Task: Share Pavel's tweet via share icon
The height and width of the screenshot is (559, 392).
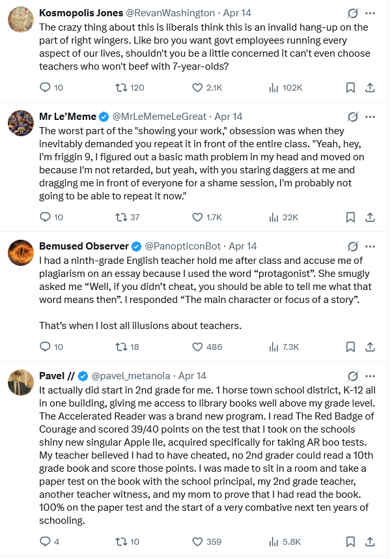Action: pos(369,541)
